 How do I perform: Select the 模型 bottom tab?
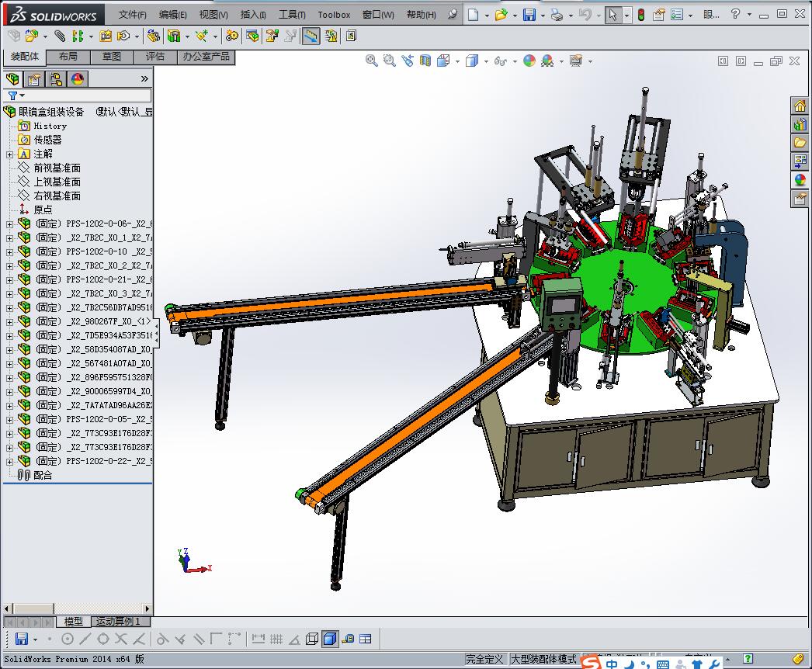point(74,622)
